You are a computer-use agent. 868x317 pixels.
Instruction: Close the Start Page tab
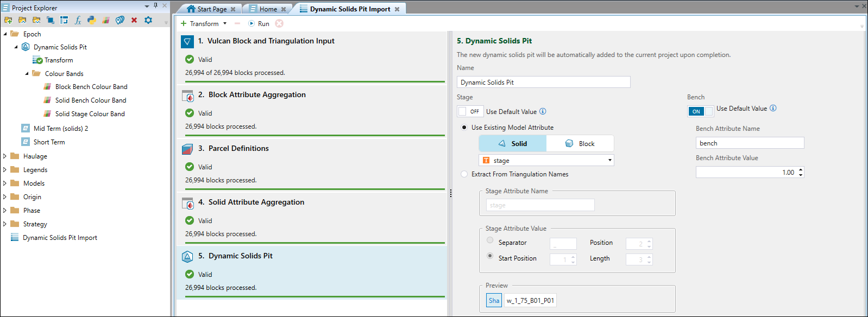click(233, 9)
